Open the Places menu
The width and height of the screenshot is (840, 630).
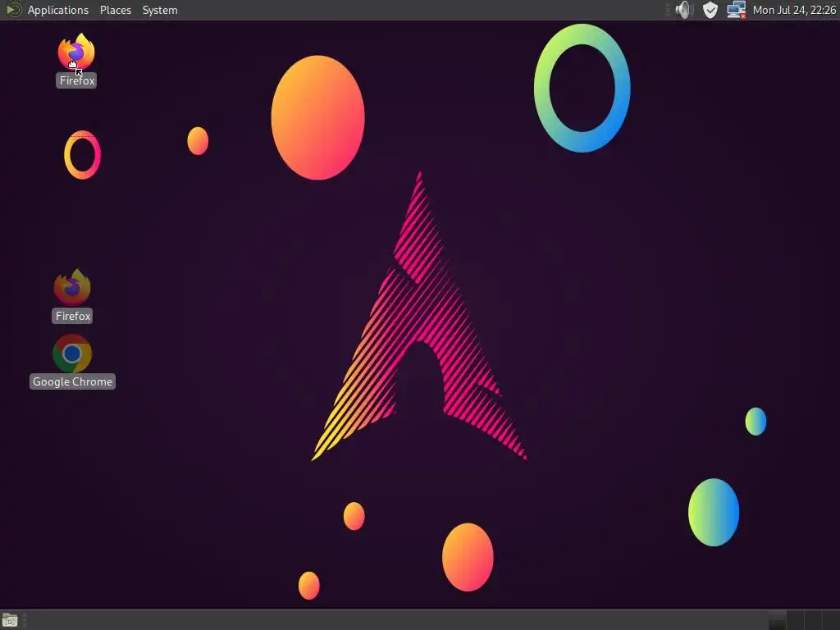point(115,10)
